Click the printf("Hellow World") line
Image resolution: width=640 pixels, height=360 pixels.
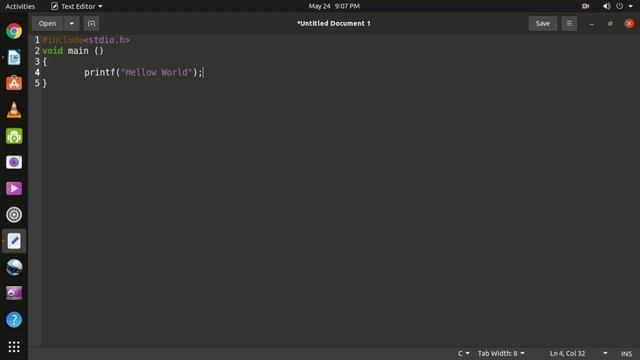(143, 73)
